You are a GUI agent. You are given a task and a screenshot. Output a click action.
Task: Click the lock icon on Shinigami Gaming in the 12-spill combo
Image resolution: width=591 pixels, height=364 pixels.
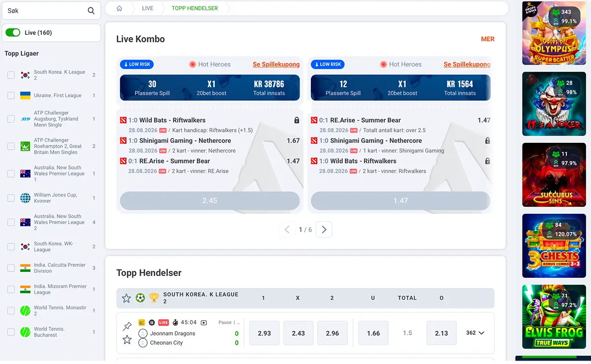(x=488, y=141)
